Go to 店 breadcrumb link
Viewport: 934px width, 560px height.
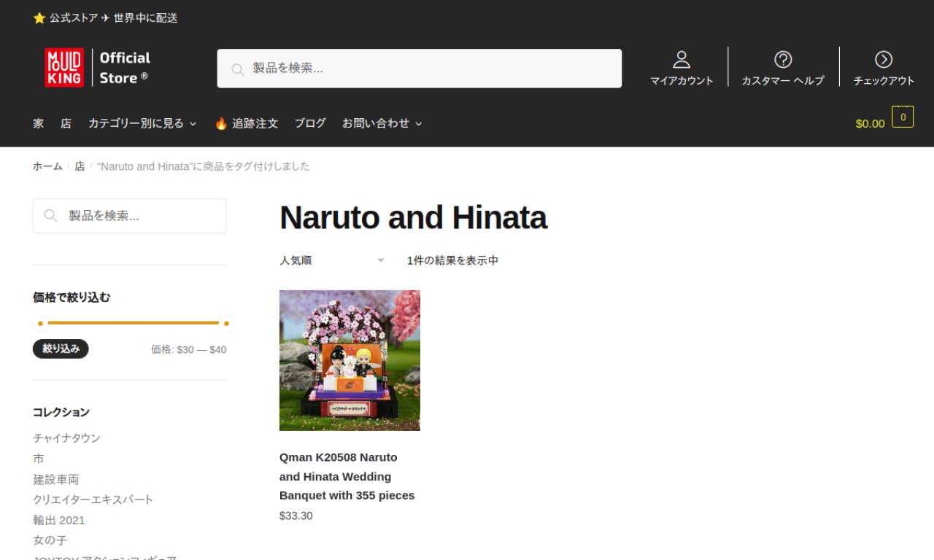click(x=80, y=166)
